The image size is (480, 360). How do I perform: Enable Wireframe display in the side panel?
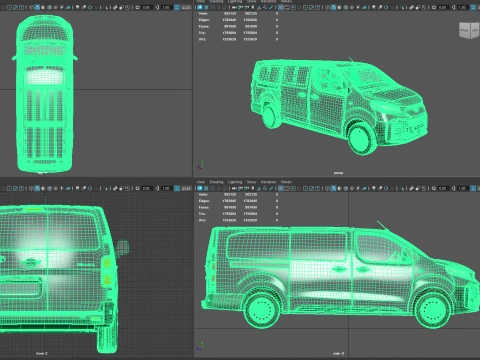(x=327, y=188)
